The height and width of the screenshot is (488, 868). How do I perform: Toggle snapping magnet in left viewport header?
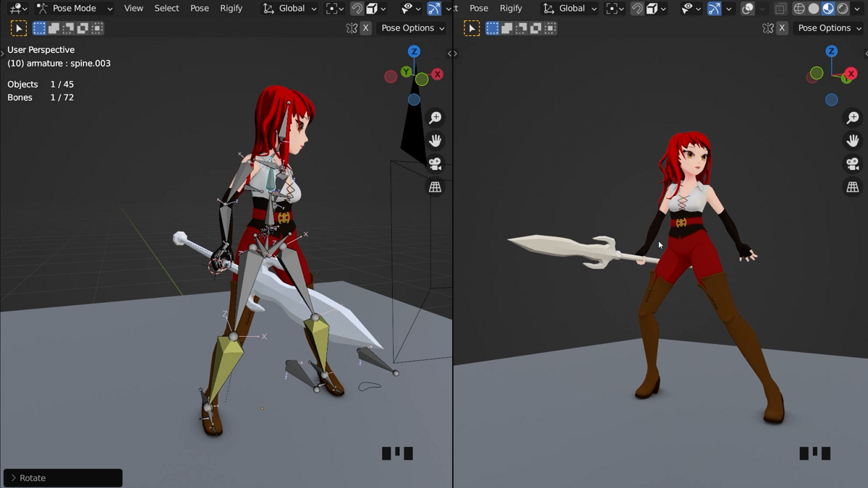tap(357, 9)
